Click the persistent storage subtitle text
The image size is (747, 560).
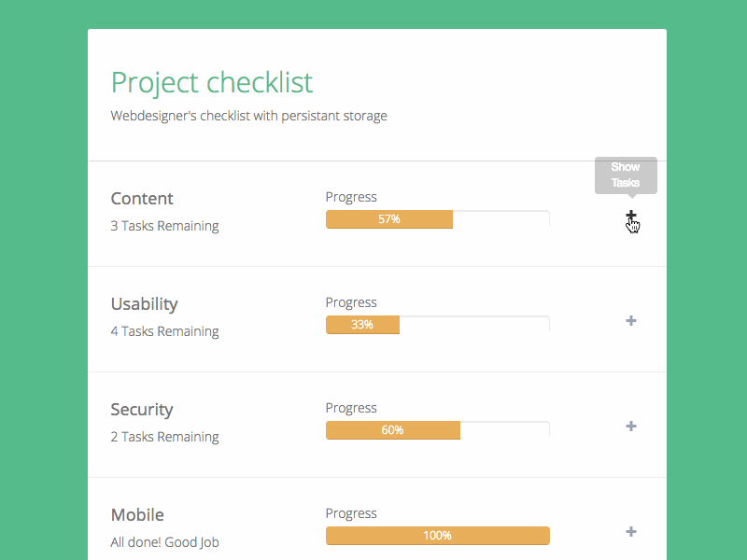[x=248, y=116]
